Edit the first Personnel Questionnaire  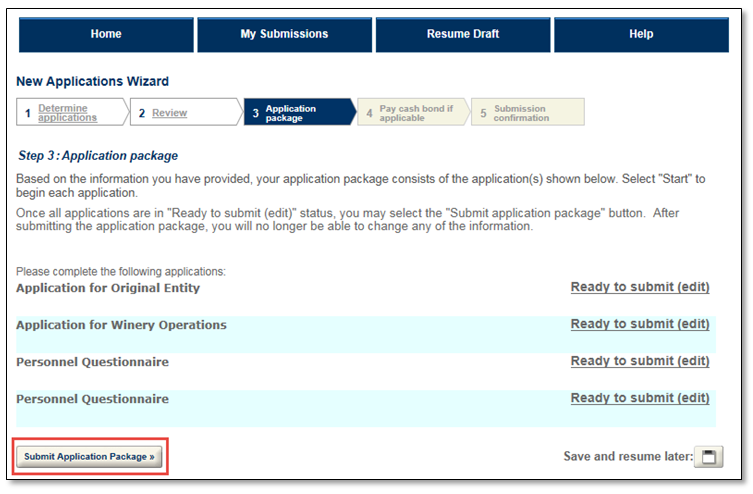click(640, 361)
